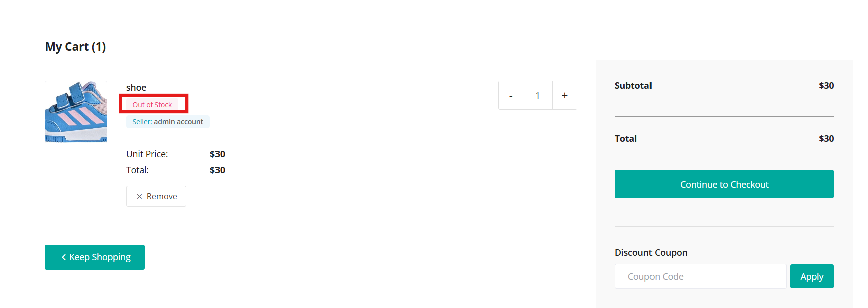Screen dimensions: 868x308
Task: Go back via Keep Shopping button
Action: point(95,257)
